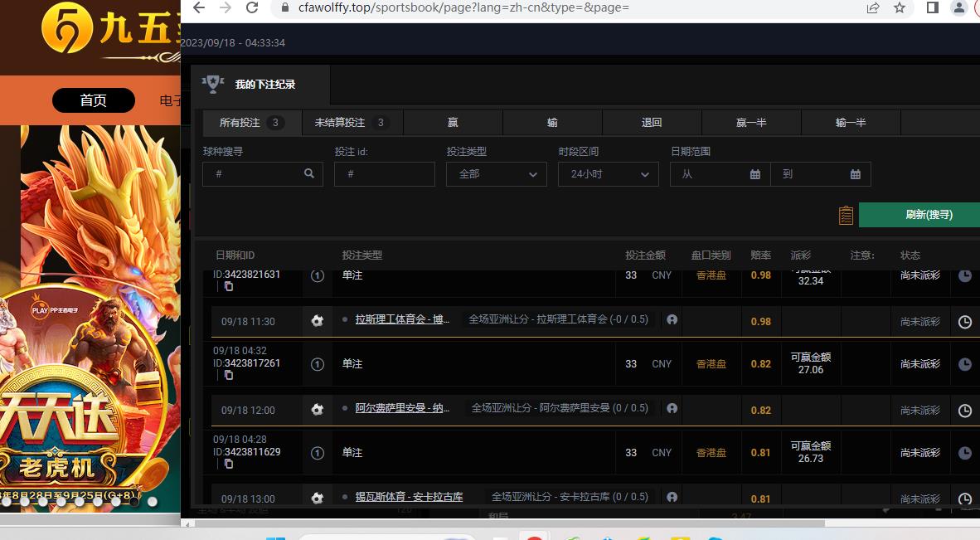Open the 拉斯理工体育会 match link
This screenshot has height=540, width=980.
pyautogui.click(x=402, y=319)
